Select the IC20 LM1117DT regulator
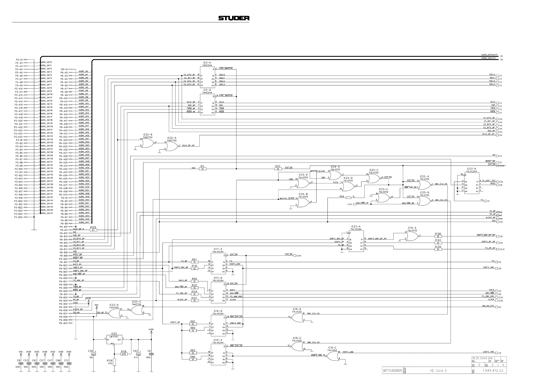This screenshot has height=392, width=533. coord(114,340)
